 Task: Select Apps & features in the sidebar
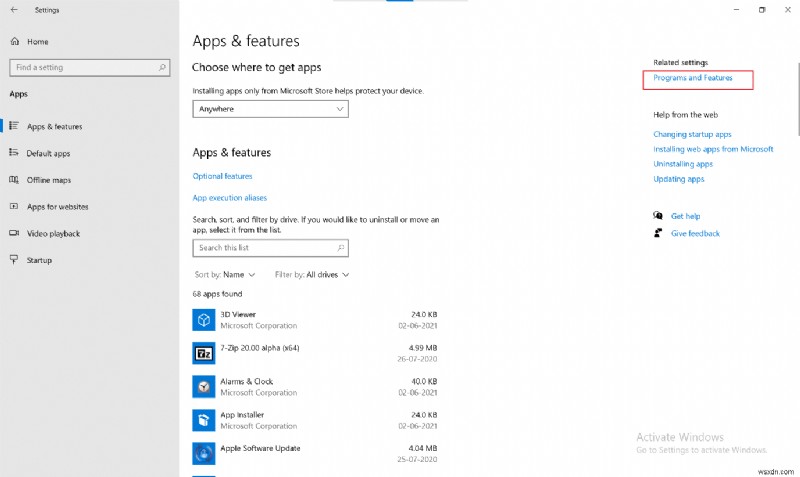[x=55, y=127]
